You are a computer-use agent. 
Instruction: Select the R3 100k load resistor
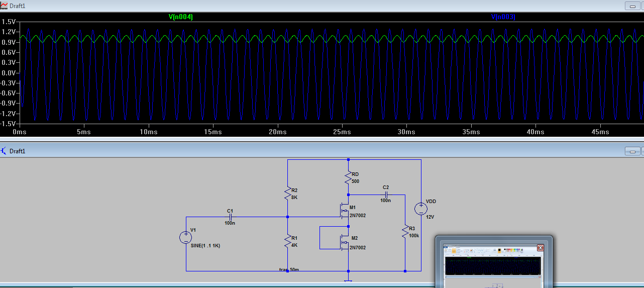tap(405, 232)
